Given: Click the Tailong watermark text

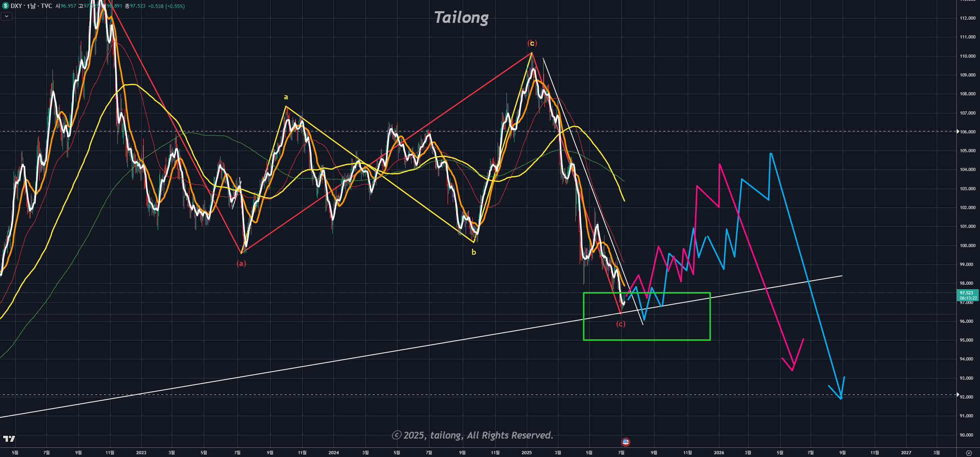Looking at the screenshot, I should [x=461, y=18].
